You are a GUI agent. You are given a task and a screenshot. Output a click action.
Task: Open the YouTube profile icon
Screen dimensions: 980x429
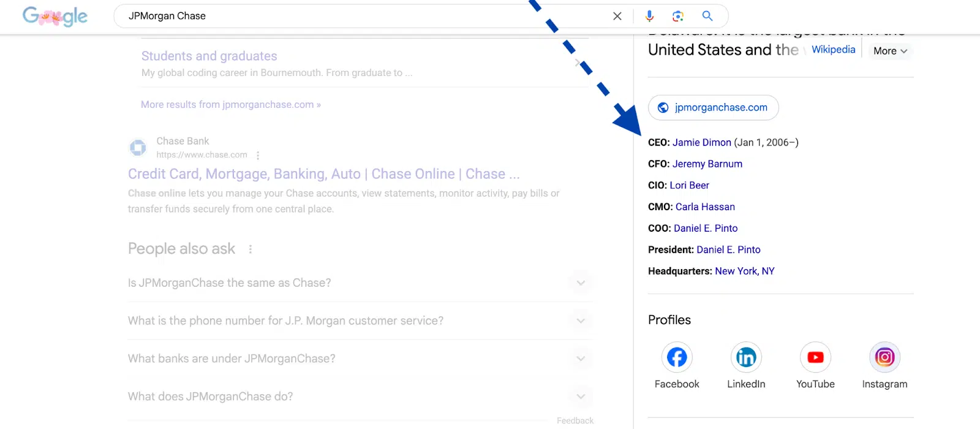[x=815, y=357]
